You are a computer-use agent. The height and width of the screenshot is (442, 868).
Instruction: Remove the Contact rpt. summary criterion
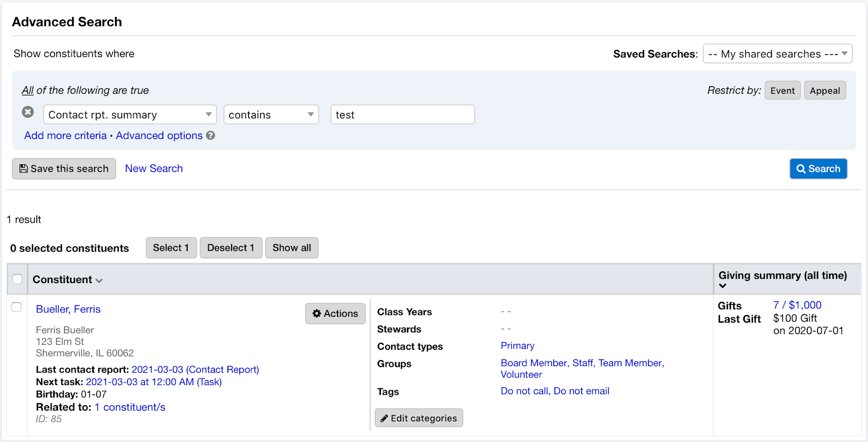click(28, 112)
